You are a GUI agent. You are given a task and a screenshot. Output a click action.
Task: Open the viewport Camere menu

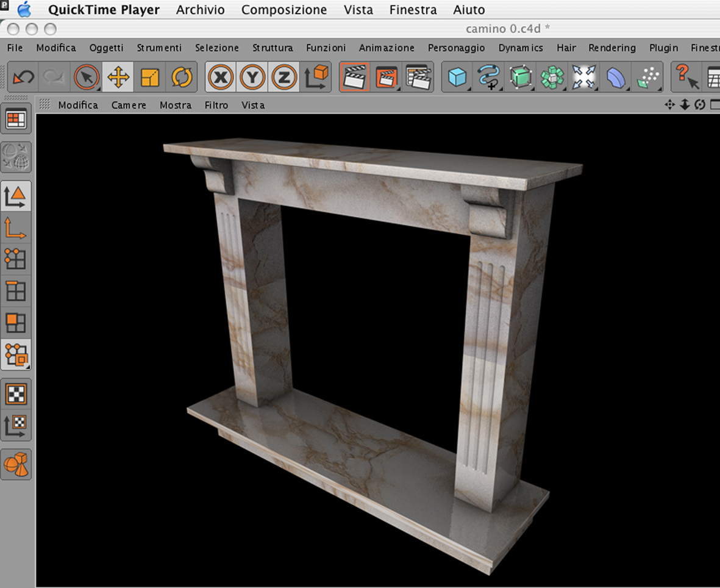coord(129,105)
